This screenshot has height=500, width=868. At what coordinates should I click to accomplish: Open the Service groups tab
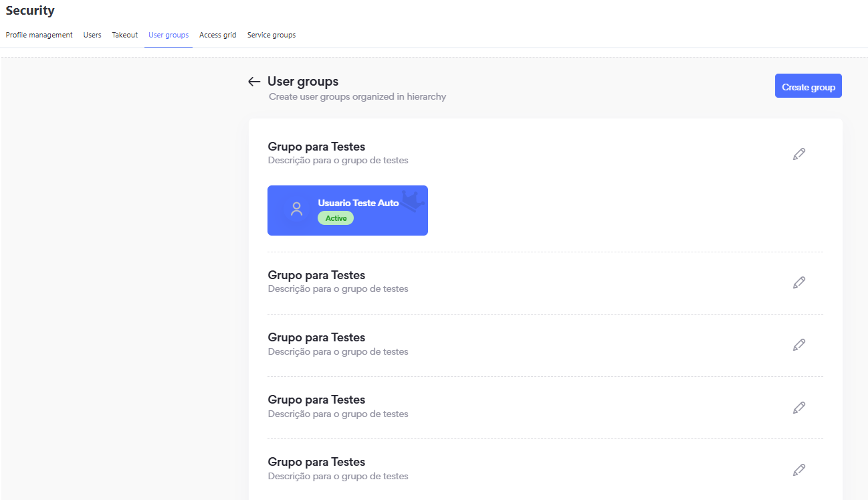[272, 35]
